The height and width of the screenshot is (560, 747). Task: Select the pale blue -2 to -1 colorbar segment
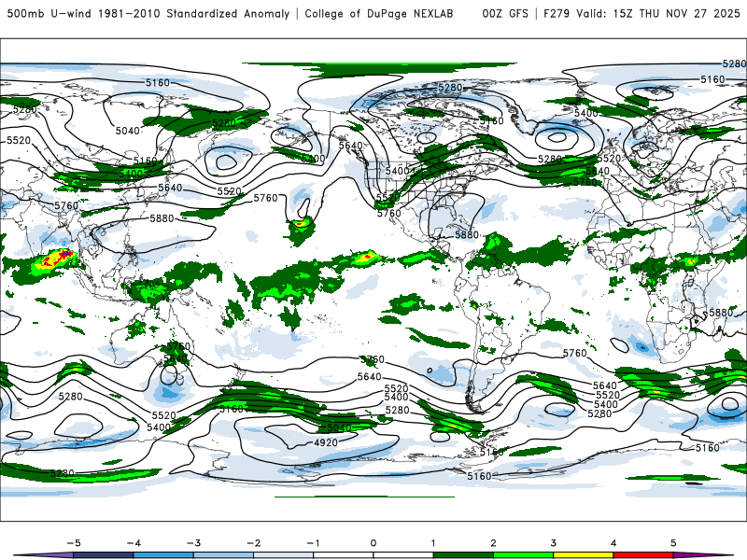(x=284, y=555)
